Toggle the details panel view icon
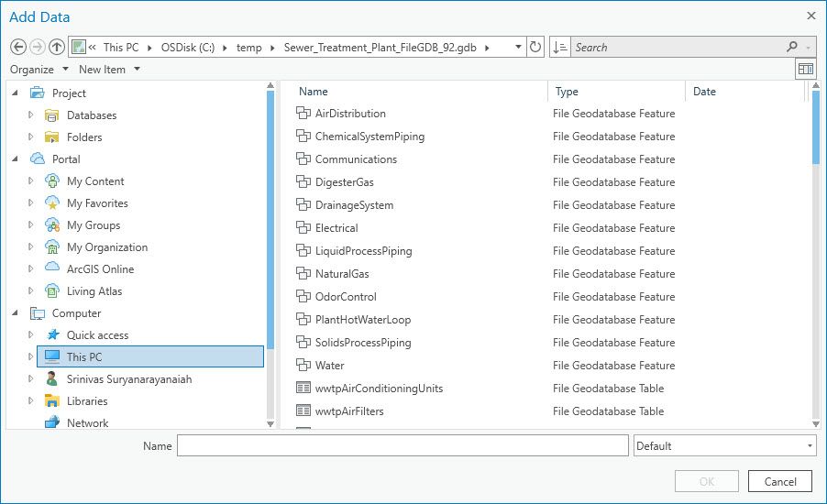The image size is (827, 504). (805, 69)
